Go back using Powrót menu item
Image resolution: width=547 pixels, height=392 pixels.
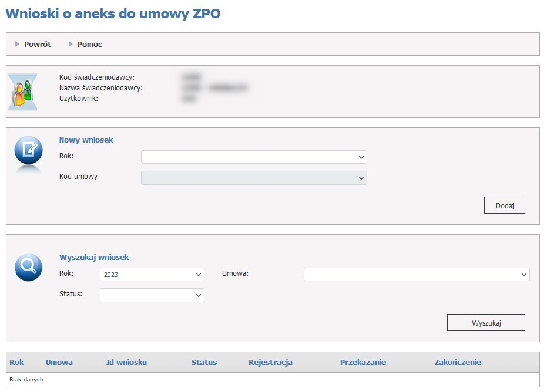coord(38,44)
